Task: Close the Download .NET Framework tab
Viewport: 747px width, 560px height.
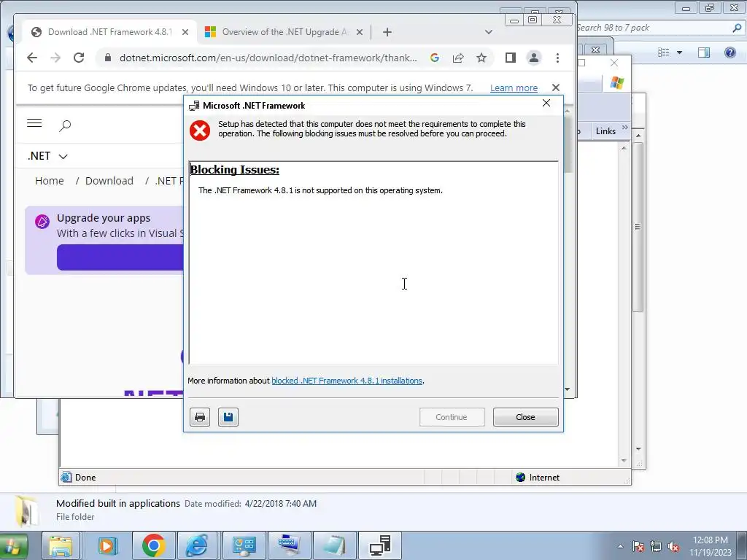Action: (185, 32)
